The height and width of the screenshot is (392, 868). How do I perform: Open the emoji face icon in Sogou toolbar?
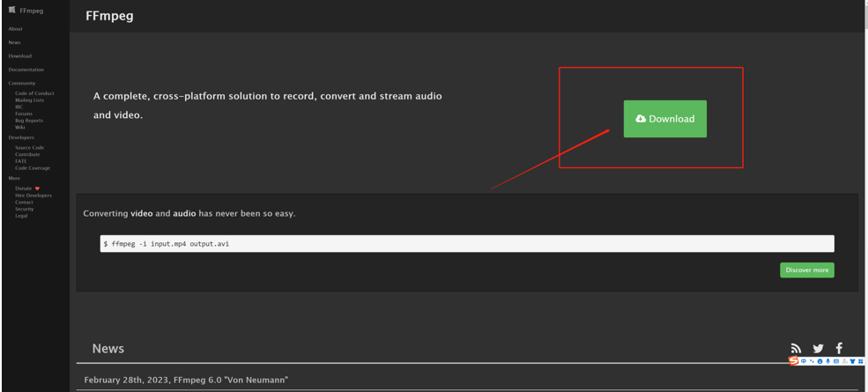coord(820,361)
